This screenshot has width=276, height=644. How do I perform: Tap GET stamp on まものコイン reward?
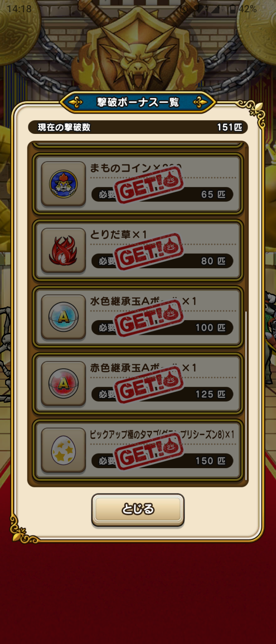tap(150, 185)
